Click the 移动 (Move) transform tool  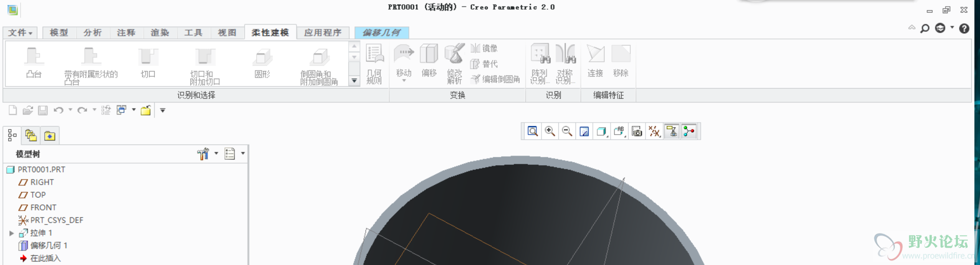[404, 63]
